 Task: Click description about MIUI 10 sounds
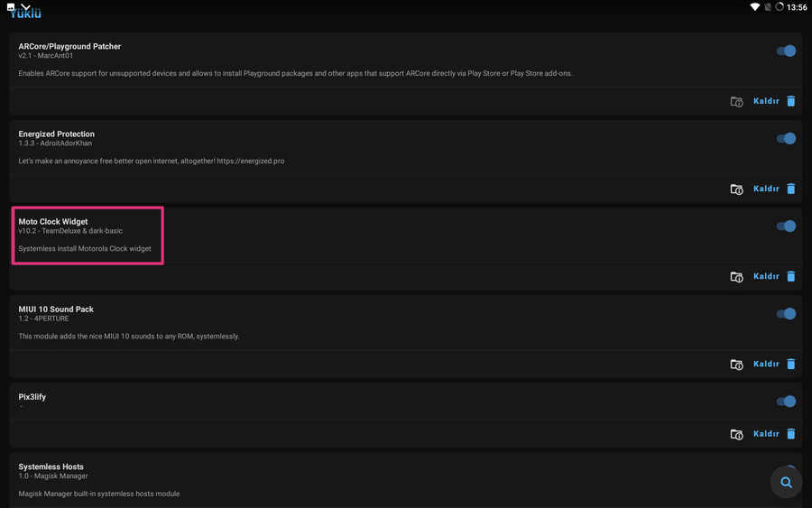click(x=129, y=336)
